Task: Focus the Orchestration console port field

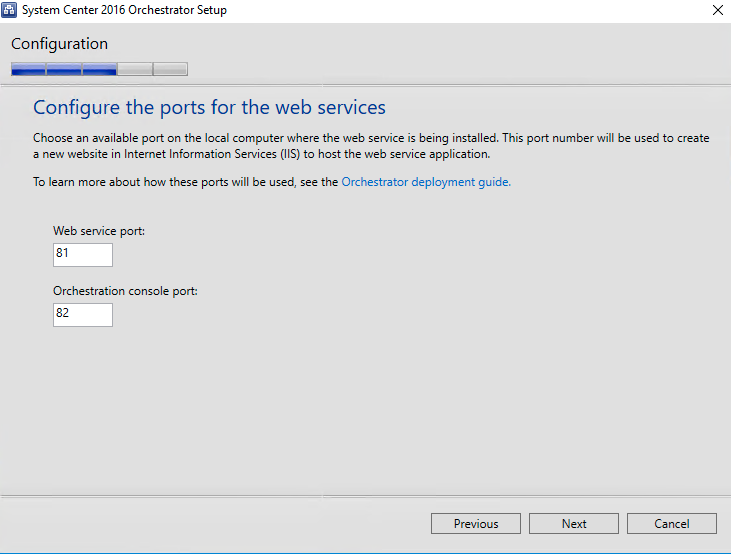Action: 83,315
